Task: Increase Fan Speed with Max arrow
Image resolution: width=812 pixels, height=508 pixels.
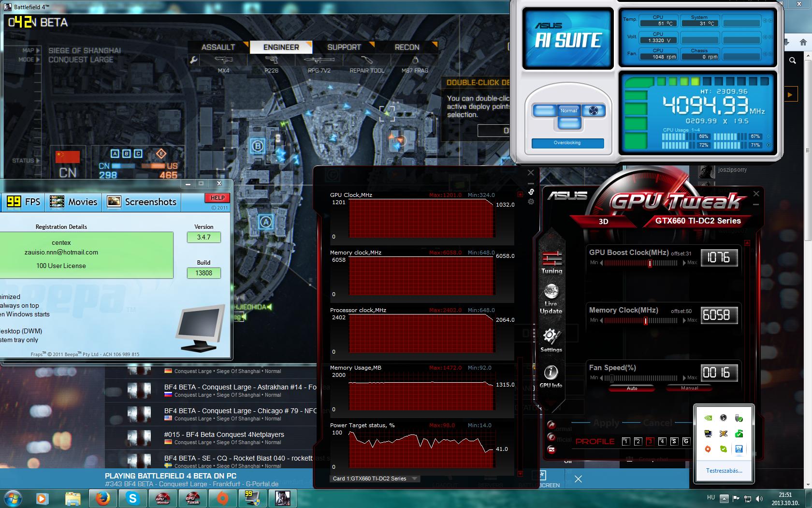Action: [x=684, y=378]
